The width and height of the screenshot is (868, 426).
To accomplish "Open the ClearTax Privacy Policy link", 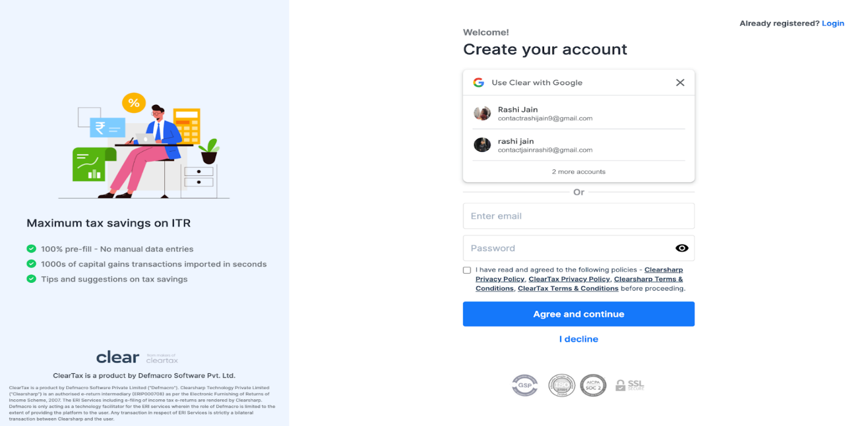I will 569,279.
